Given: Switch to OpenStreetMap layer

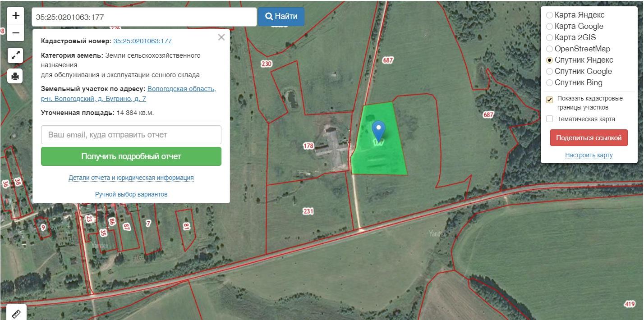Looking at the screenshot, I should click(549, 49).
